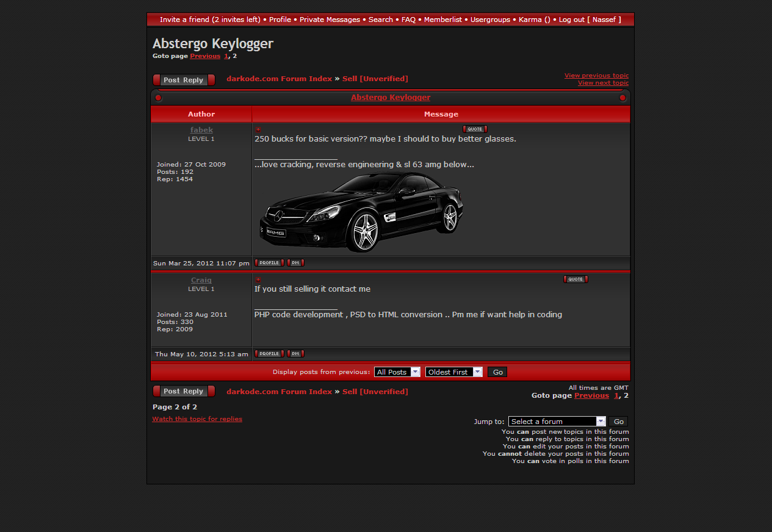Click Go next to display posts options
The height and width of the screenshot is (532, 772).
tap(497, 372)
